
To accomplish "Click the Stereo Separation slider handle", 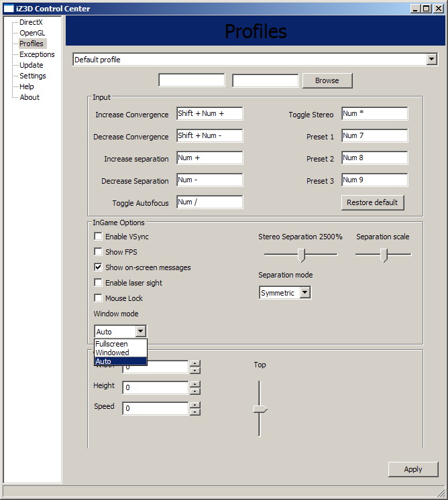I will point(301,255).
